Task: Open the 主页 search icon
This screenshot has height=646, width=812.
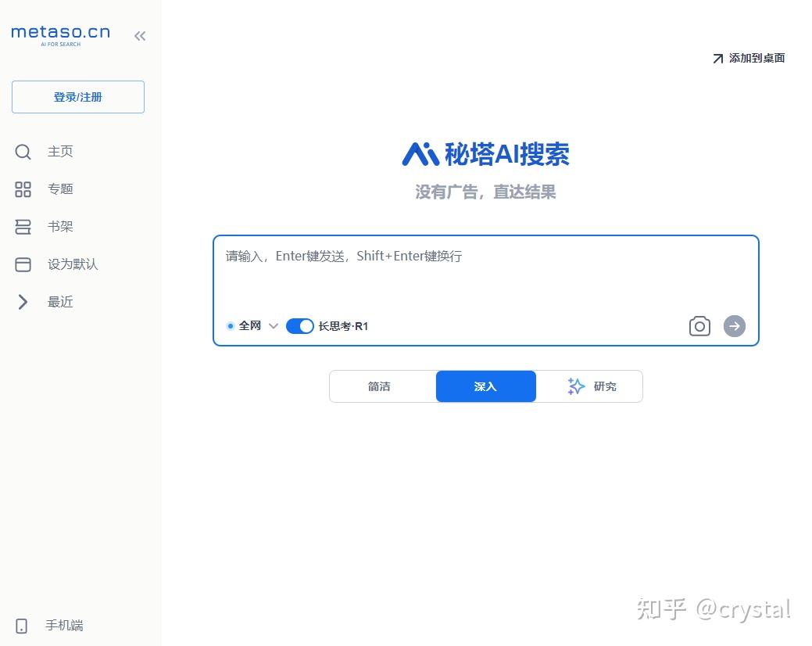Action: coord(23,152)
